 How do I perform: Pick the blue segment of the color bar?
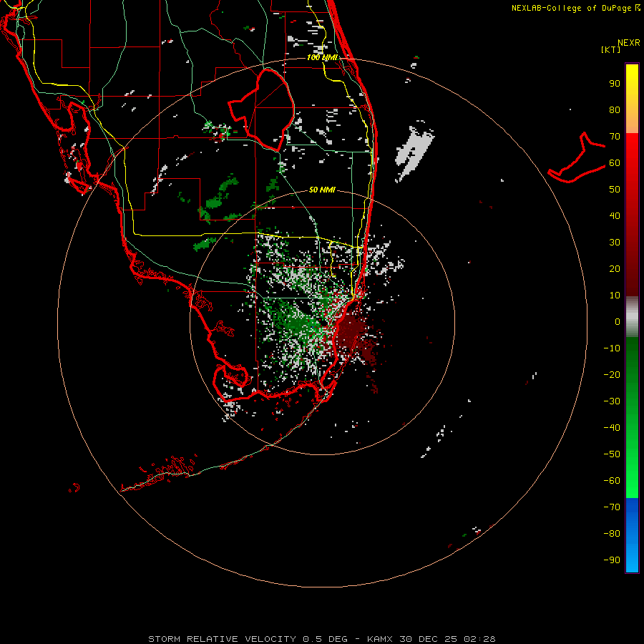(632, 534)
